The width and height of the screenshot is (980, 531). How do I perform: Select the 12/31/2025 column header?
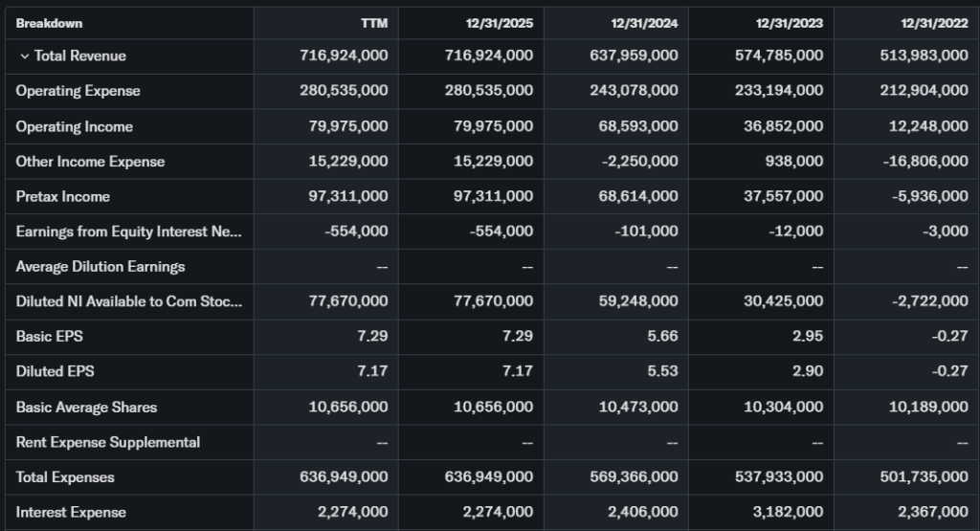(501, 23)
